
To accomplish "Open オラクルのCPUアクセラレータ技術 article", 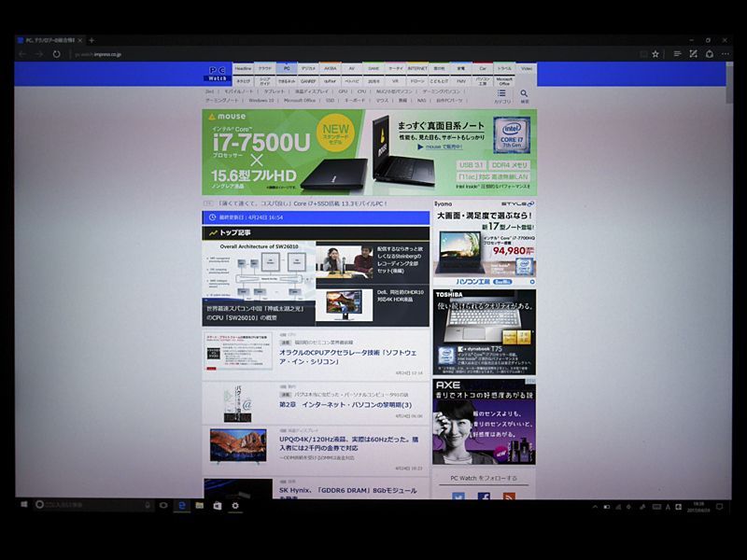I will tap(347, 357).
